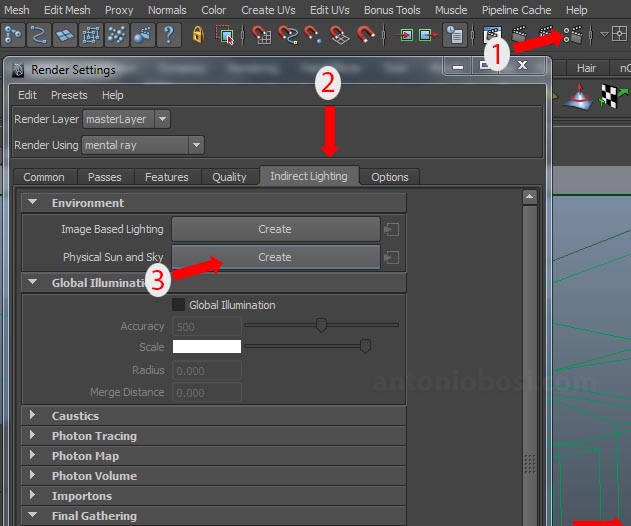Expand the Caustics section
This screenshot has width=631, height=526.
(x=33, y=415)
